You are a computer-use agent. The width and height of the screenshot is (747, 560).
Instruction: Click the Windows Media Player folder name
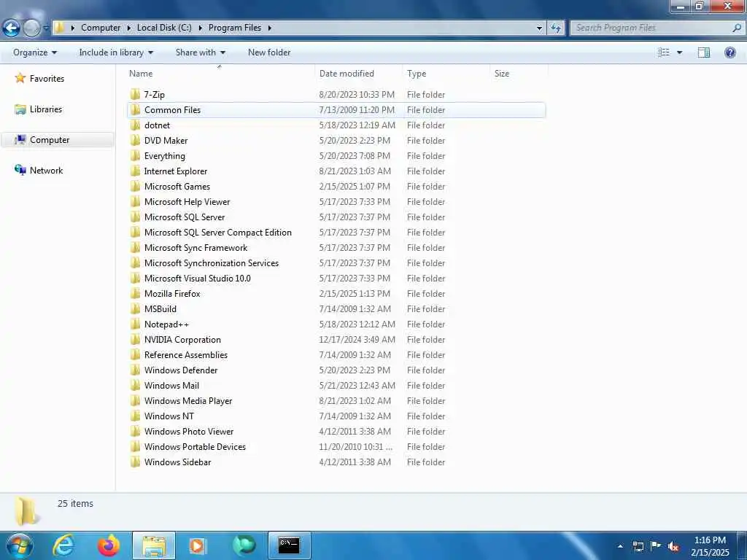click(x=188, y=401)
